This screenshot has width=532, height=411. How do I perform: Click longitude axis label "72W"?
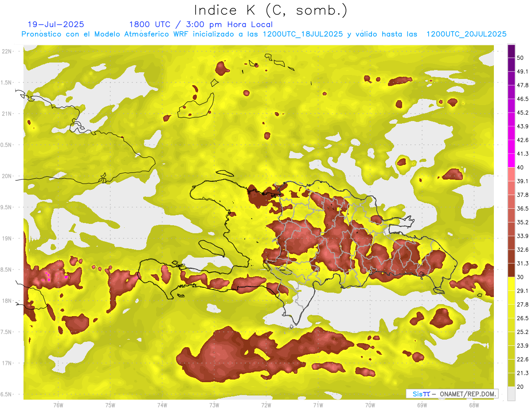[266, 405]
